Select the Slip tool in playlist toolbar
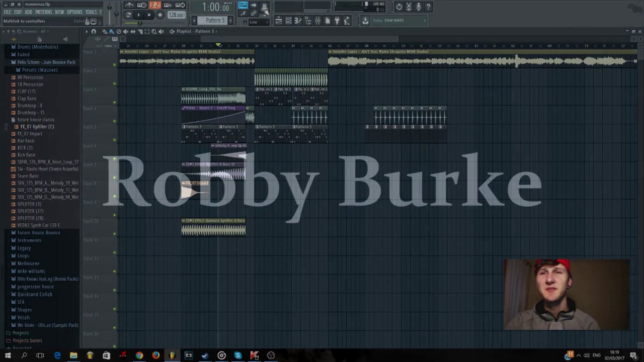 click(x=133, y=31)
